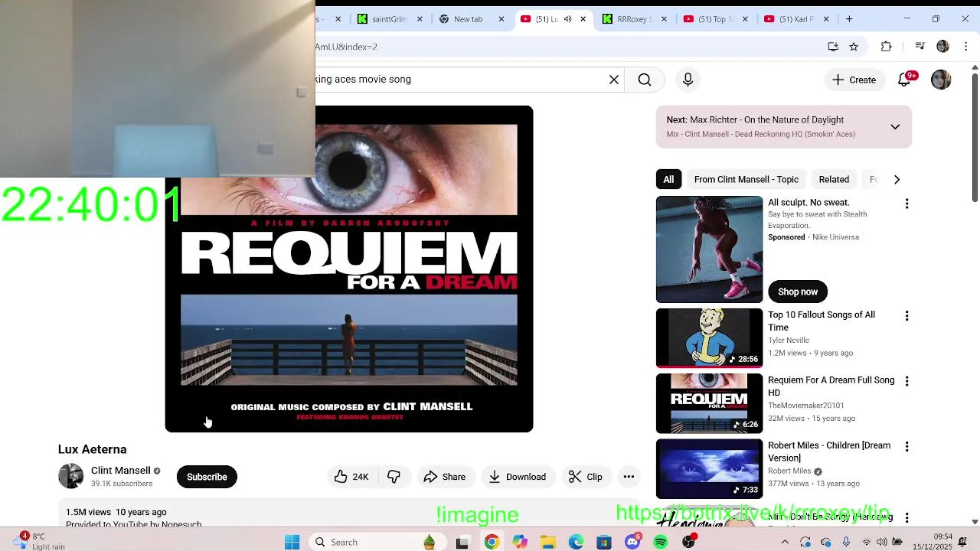Viewport: 980px width, 551px height.
Task: Install app icon in address bar
Action: (833, 47)
